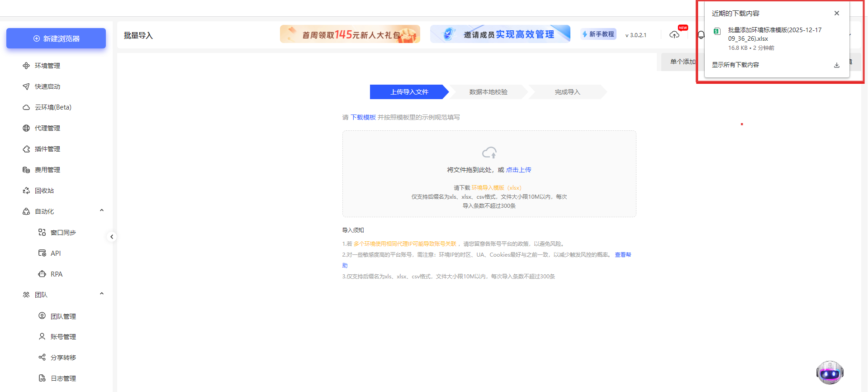The width and height of the screenshot is (868, 392).
Task: Click the 首周领取145元新人大礼包 banner
Action: [x=350, y=34]
